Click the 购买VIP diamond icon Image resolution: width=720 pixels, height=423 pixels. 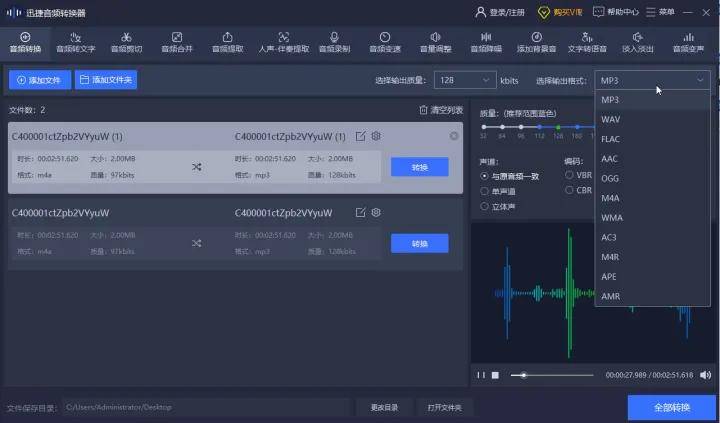pyautogui.click(x=543, y=12)
